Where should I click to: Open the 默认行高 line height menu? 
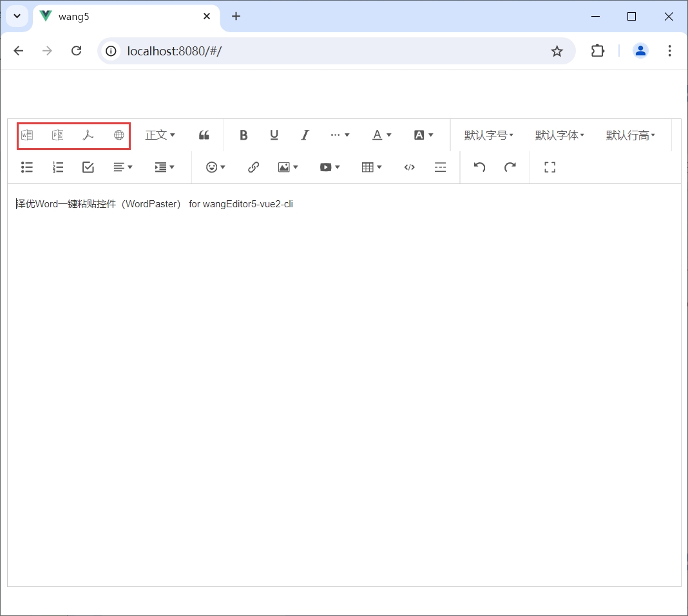[x=630, y=135]
